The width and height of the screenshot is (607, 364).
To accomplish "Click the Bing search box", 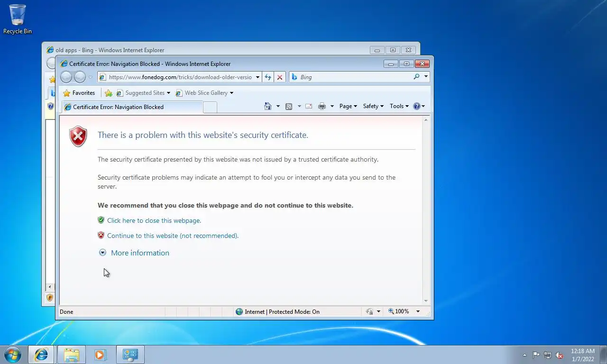I will click(351, 77).
